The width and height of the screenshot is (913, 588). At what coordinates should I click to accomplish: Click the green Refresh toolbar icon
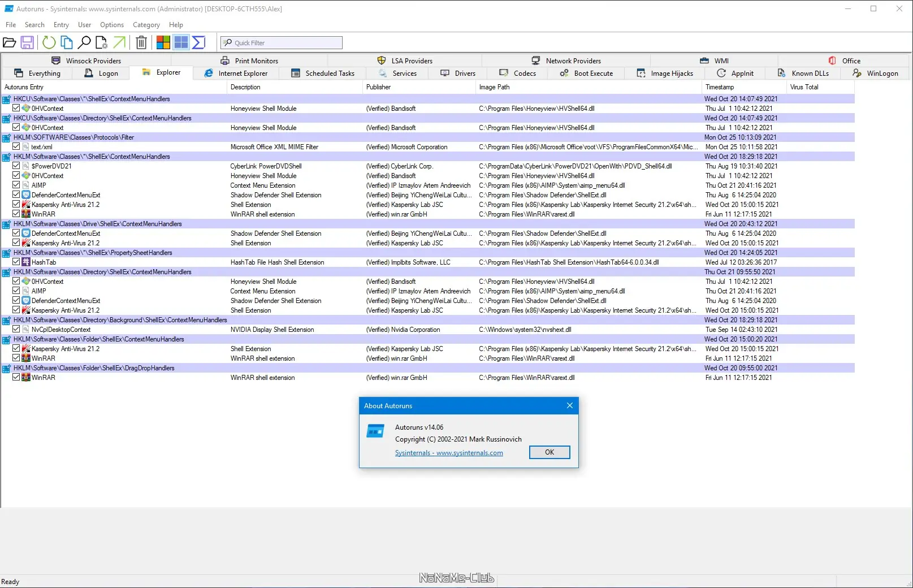[x=49, y=42]
